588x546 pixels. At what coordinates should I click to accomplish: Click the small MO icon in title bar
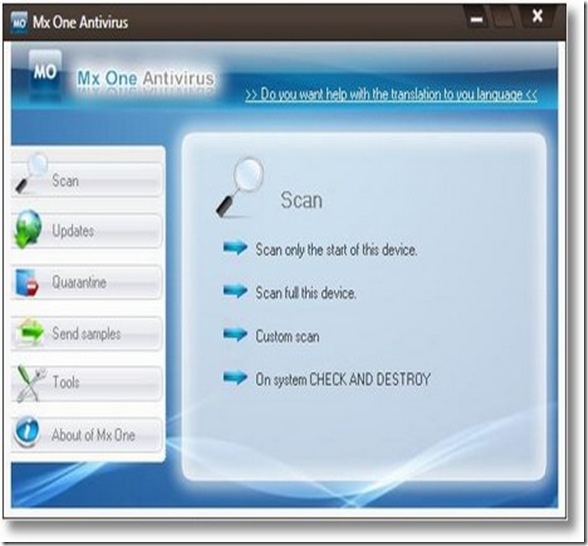pyautogui.click(x=19, y=22)
